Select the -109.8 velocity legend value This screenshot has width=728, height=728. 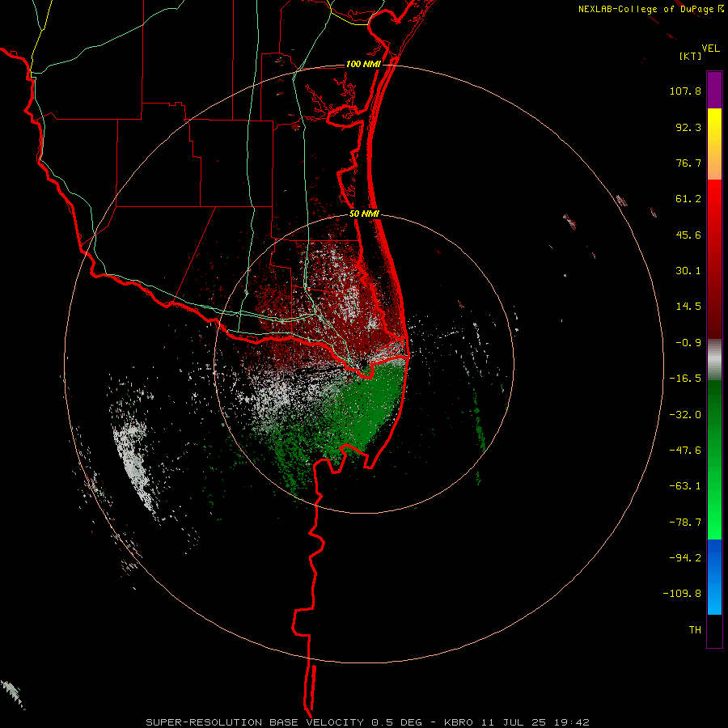[x=682, y=594]
